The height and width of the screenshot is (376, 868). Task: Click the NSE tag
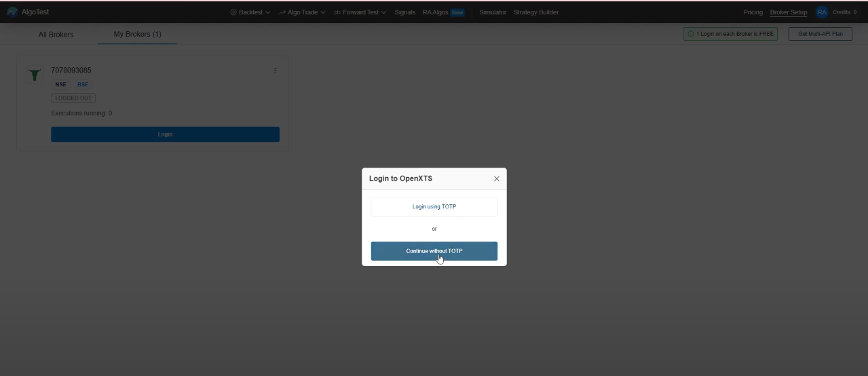(60, 84)
